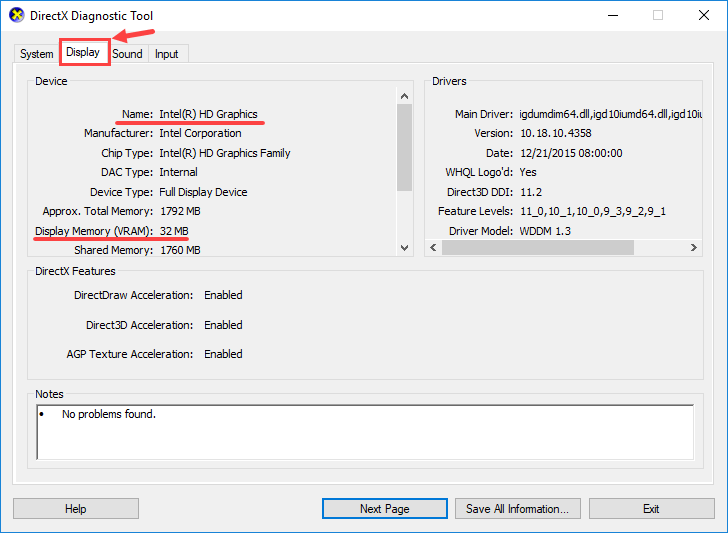This screenshot has height=533, width=728.
Task: Click Driver Model value WDDM 1.3
Action: [x=545, y=231]
